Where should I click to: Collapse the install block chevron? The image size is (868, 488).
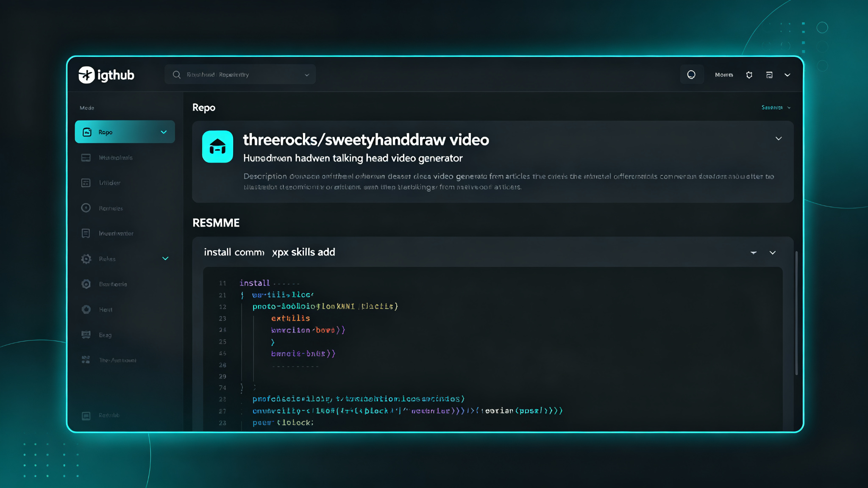coord(773,252)
